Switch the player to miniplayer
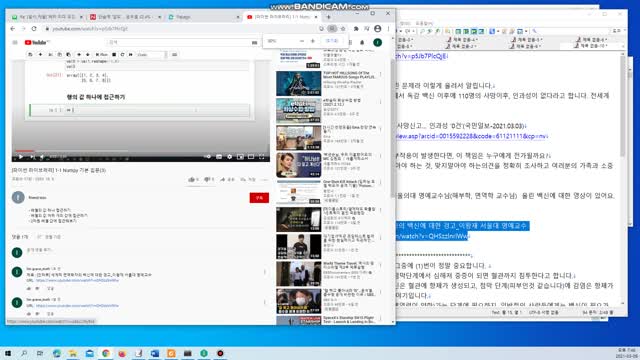 pos(240,157)
